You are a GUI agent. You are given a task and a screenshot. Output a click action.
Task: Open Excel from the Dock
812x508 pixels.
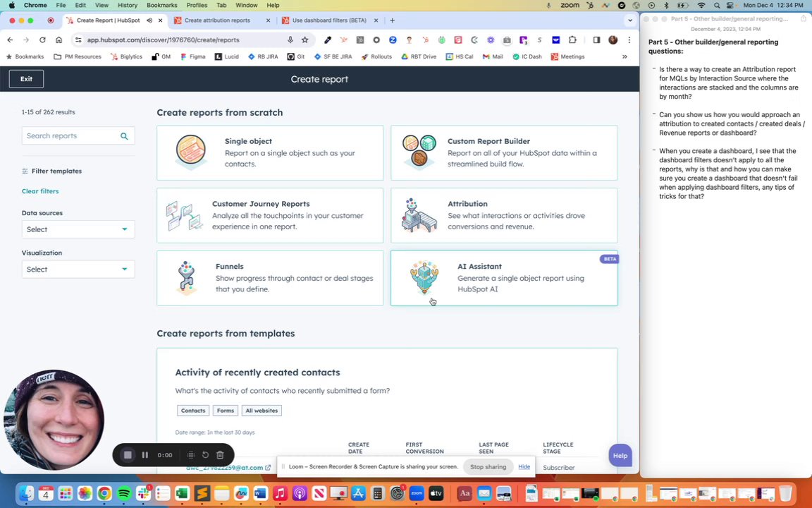(183, 493)
